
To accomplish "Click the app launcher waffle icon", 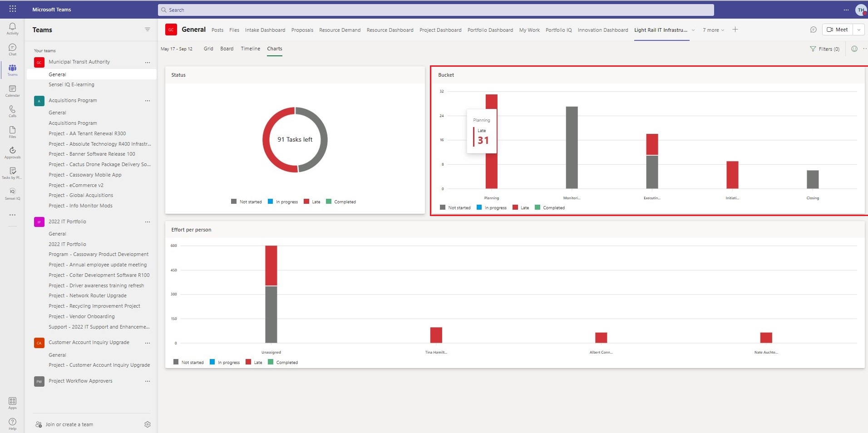I will point(13,9).
